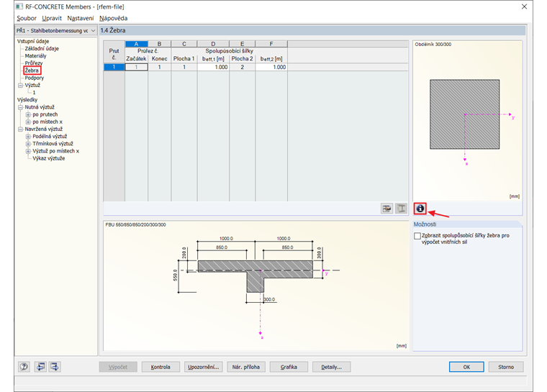Select Podpory in the tree
Screen dimensions: 547x392
[35, 78]
